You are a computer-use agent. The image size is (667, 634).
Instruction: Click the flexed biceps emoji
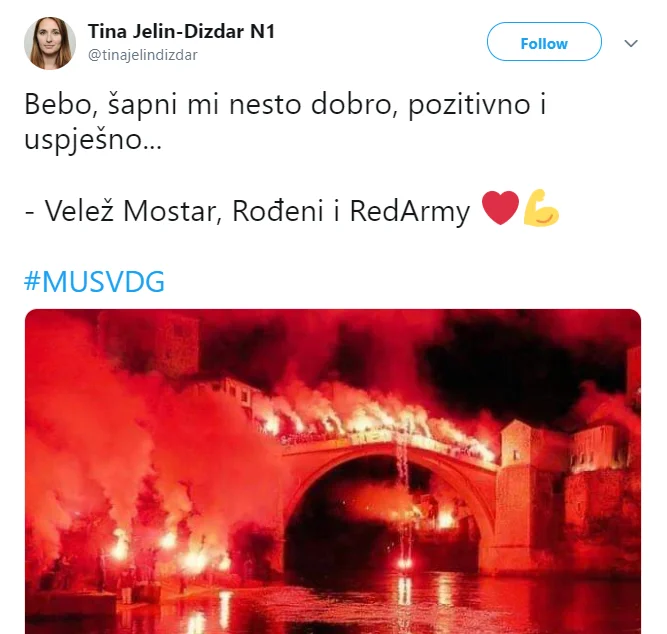pyautogui.click(x=541, y=208)
